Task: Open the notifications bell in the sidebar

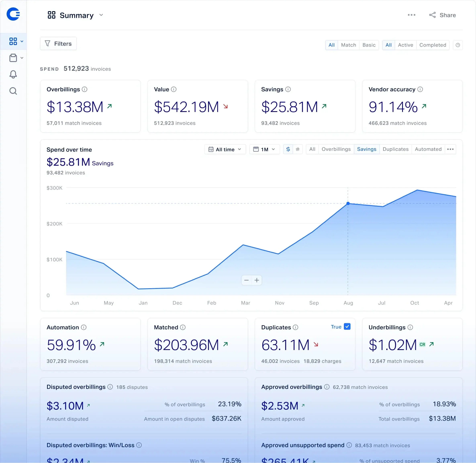Action: (13, 74)
